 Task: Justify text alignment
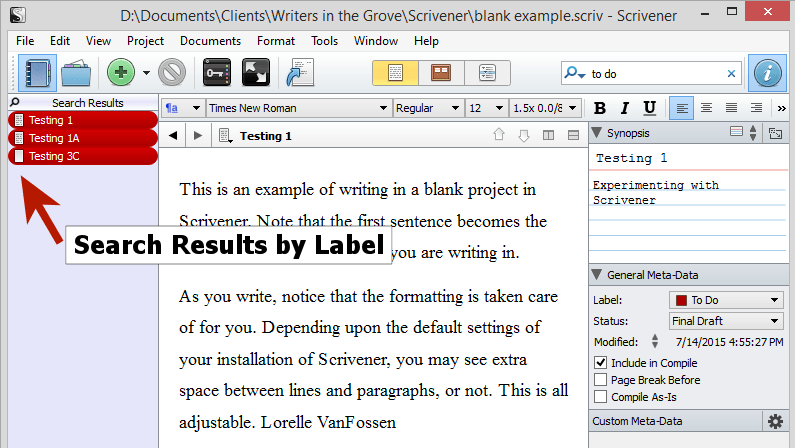(731, 108)
